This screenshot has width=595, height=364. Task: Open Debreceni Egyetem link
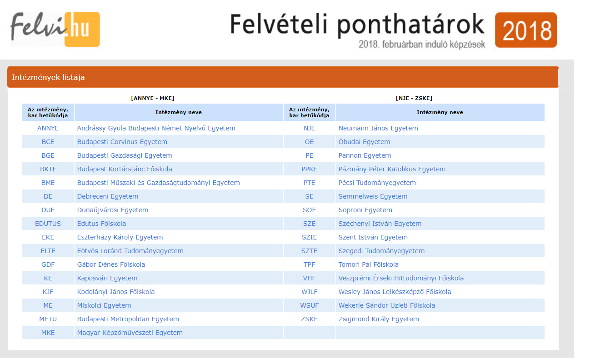coord(108,196)
